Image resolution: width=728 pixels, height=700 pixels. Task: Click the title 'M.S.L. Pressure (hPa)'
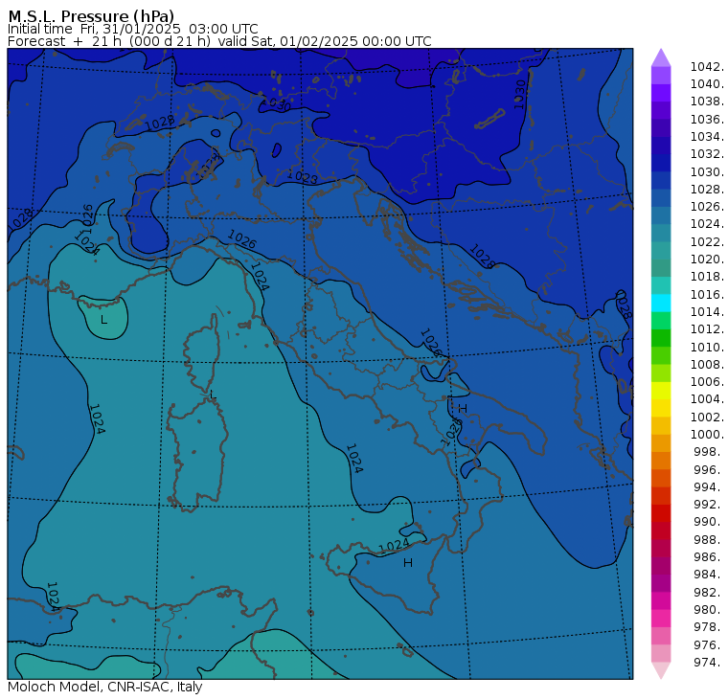91,16
